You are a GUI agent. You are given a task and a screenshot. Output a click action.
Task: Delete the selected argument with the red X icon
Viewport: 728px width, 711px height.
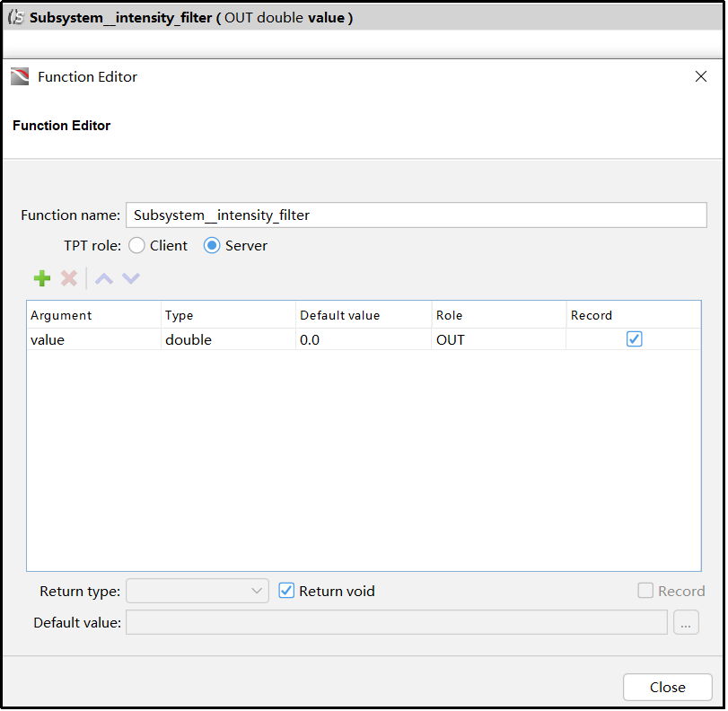coord(69,278)
